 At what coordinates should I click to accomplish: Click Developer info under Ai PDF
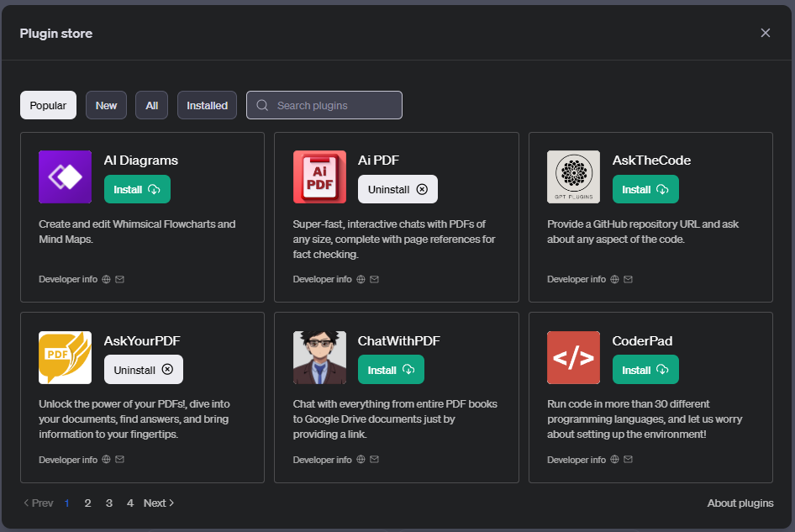(323, 279)
